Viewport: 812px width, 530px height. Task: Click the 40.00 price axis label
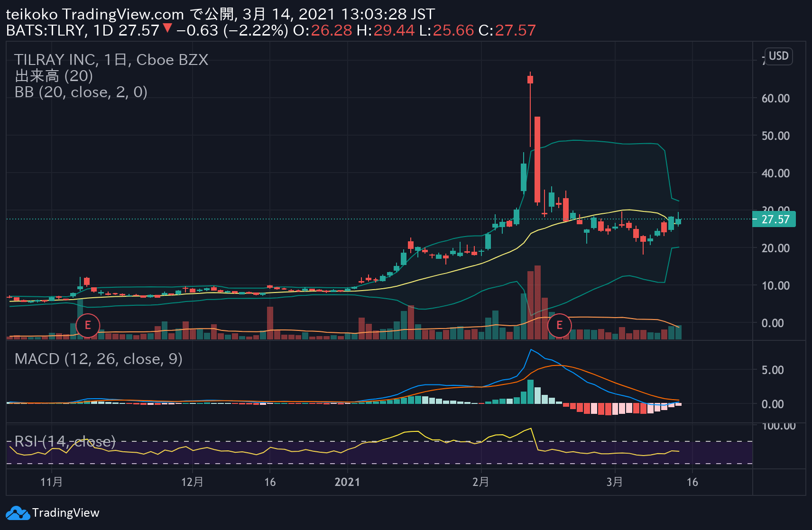(x=775, y=174)
